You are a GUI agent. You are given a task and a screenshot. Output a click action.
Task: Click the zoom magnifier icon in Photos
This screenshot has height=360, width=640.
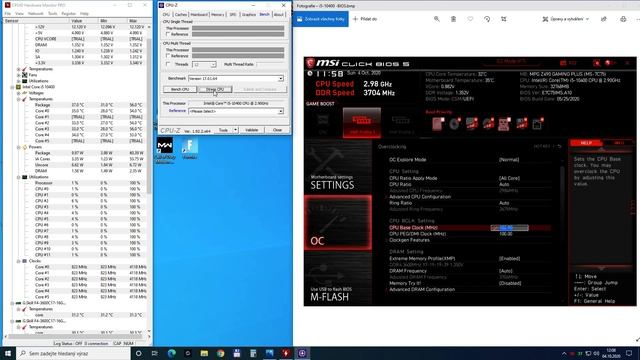coord(436,19)
